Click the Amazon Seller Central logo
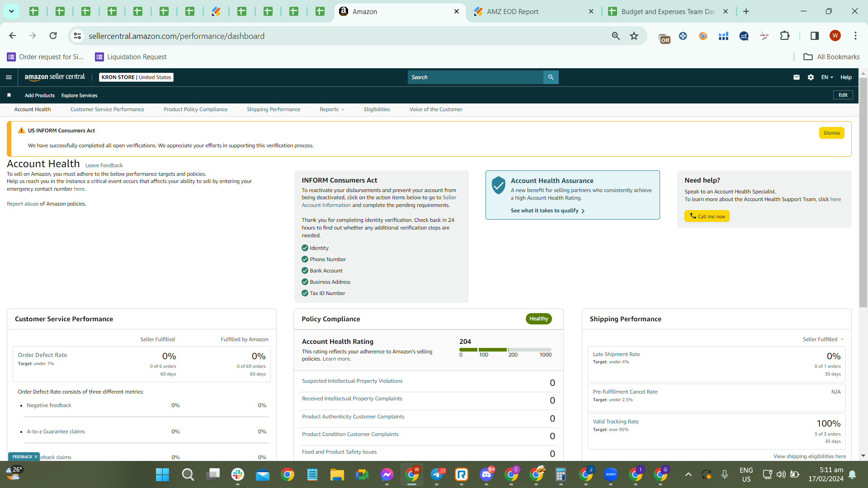 [55, 77]
